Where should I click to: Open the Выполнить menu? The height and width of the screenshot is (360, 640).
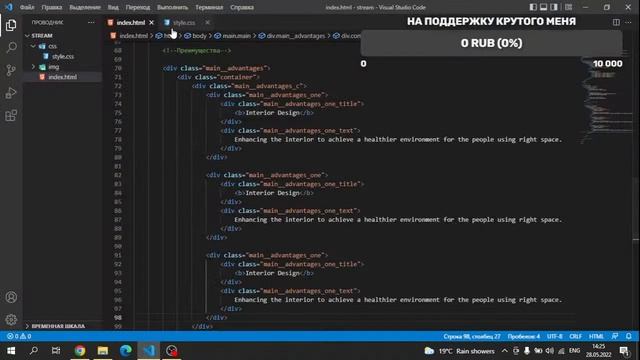(172, 7)
